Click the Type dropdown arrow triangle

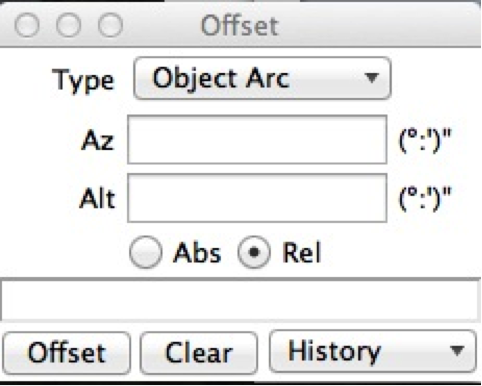[371, 78]
